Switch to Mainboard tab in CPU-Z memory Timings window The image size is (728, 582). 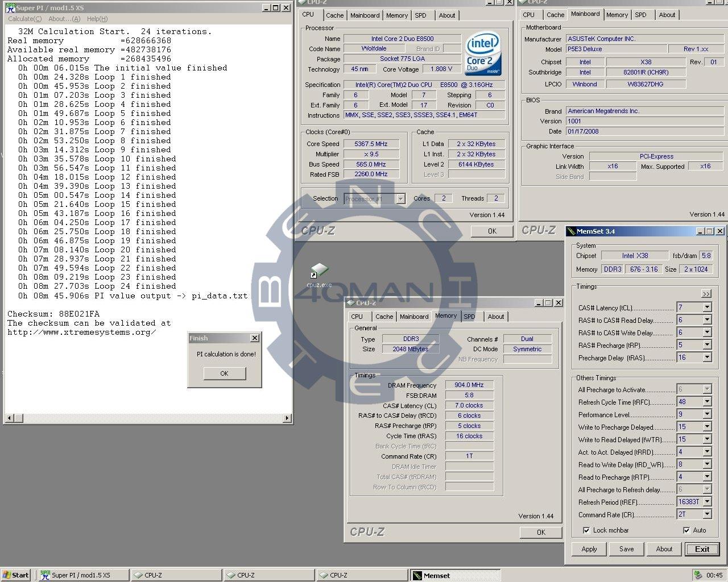point(414,317)
